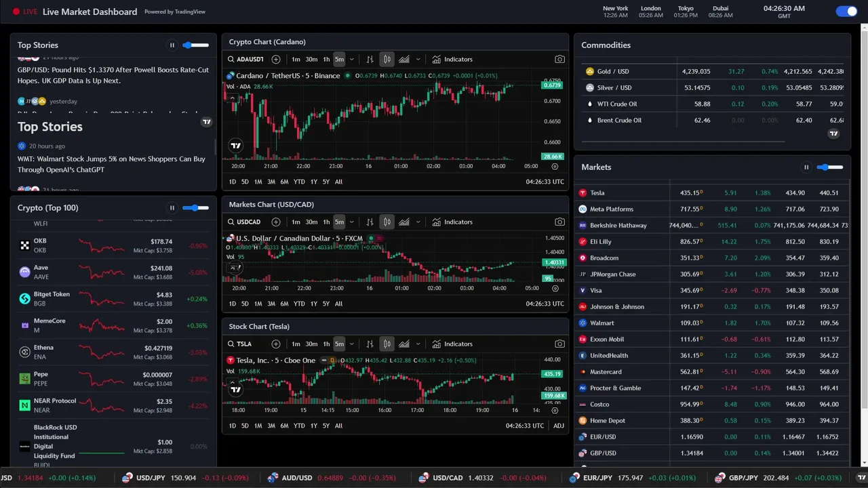Select candlestick style on the Tesla chart

[387, 344]
